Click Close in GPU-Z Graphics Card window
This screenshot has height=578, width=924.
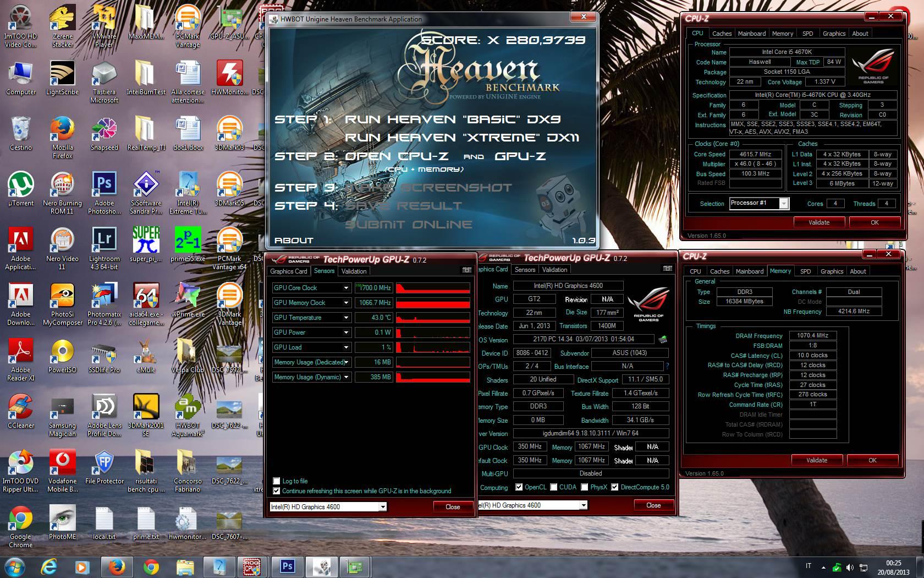(653, 505)
